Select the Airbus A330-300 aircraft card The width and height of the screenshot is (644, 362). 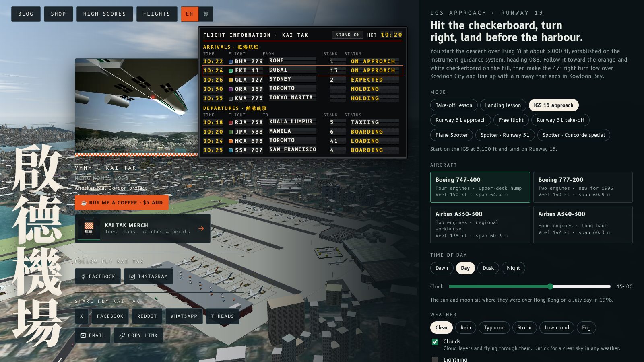tap(480, 224)
